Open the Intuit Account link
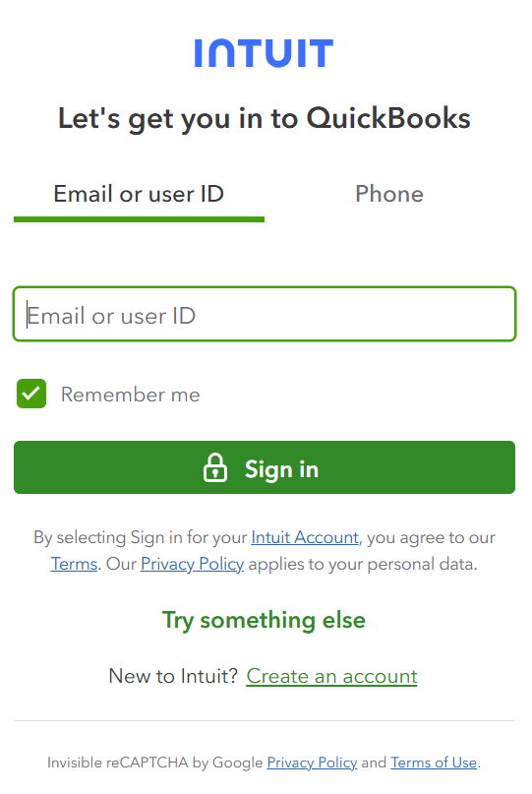 coord(305,537)
